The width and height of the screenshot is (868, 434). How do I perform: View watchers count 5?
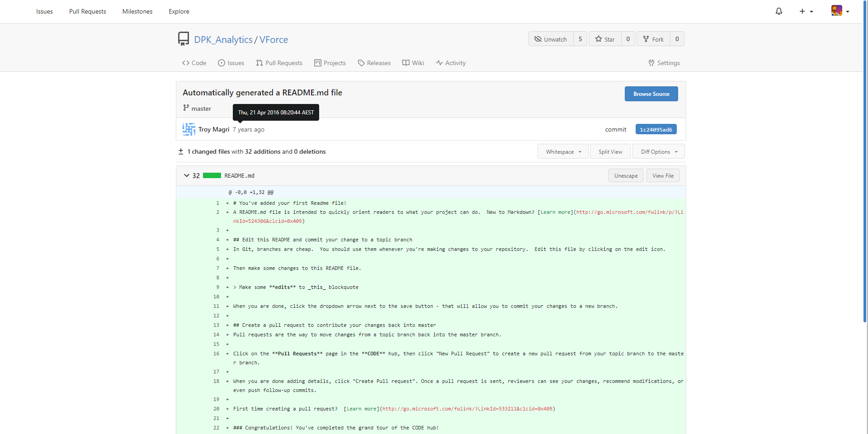[580, 39]
